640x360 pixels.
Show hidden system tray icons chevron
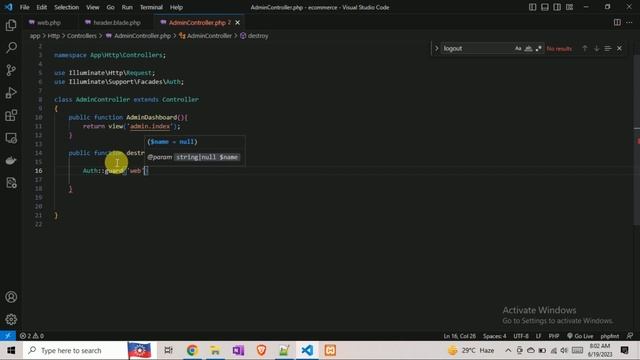[x=508, y=350]
